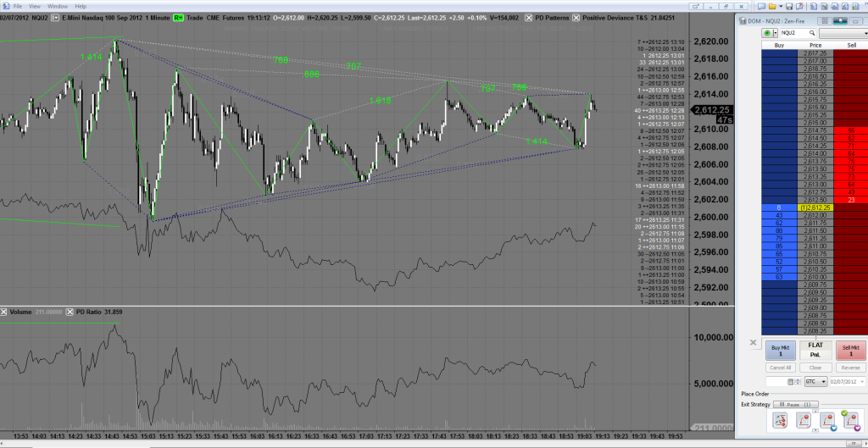This screenshot has width=868, height=448.
Task: Open the File menu
Action: (x=18, y=5)
